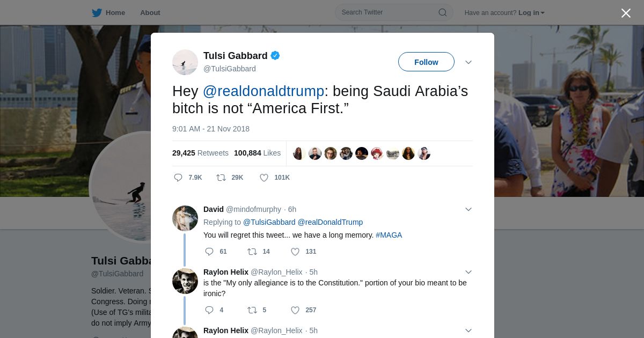This screenshot has height=338, width=644.
Task: Open the #MAGA hashtag link
Action: click(389, 235)
